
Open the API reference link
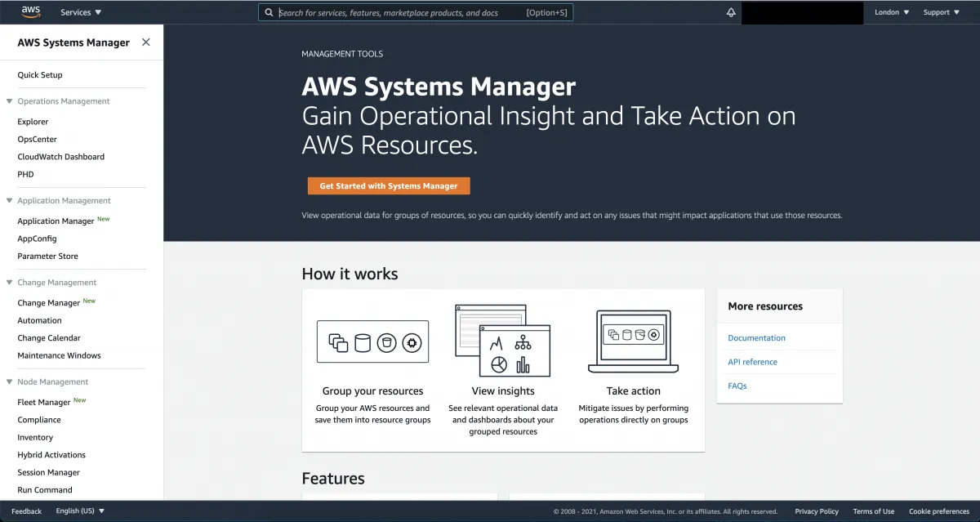[x=752, y=362]
